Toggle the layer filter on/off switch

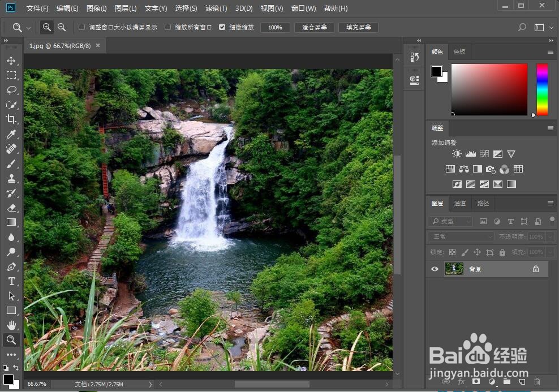(552, 220)
